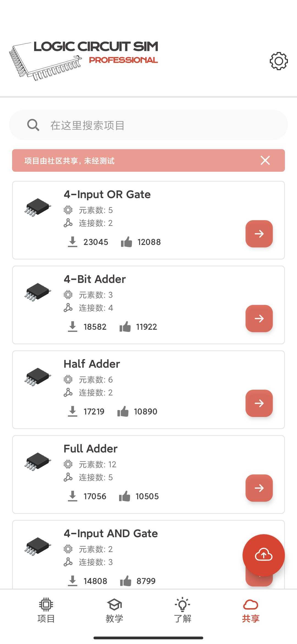Like the 4-Bit Adder project
Viewport: 297px width, 644px height.
tap(125, 327)
